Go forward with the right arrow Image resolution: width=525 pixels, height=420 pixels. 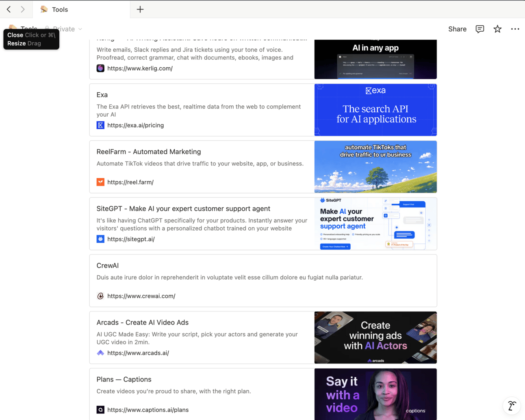(23, 9)
